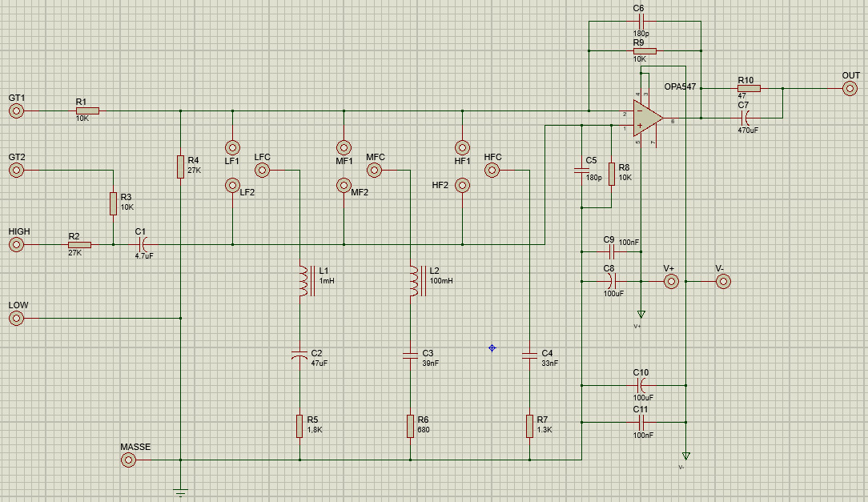The width and height of the screenshot is (868, 502).
Task: Click the '47uF' value of C2
Action: 319,363
